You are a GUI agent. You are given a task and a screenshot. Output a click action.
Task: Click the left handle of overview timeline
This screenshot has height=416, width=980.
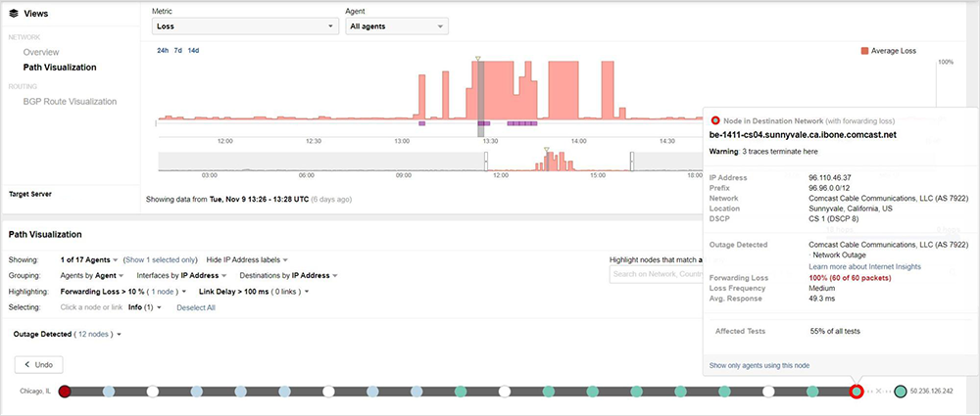485,162
